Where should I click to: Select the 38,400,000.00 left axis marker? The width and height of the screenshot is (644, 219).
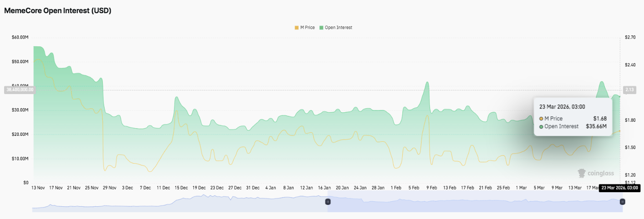pyautogui.click(x=19, y=90)
